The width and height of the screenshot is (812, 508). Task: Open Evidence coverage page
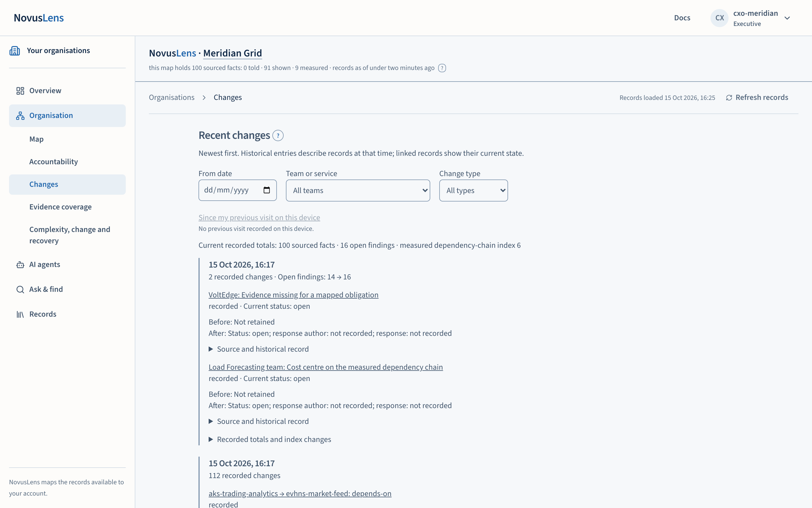[x=67, y=207]
